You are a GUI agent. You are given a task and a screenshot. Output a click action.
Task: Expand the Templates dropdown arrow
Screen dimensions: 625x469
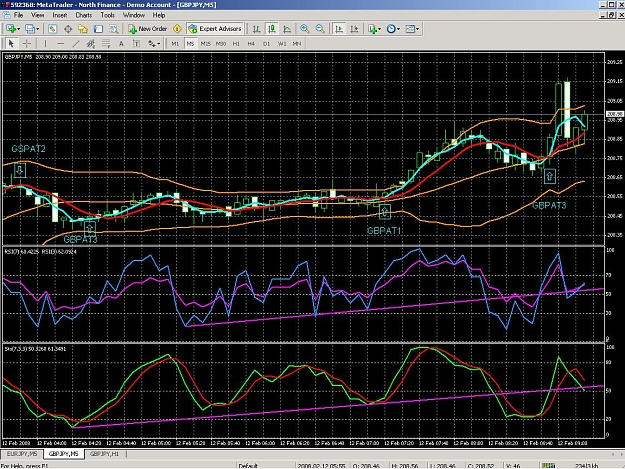[417, 29]
